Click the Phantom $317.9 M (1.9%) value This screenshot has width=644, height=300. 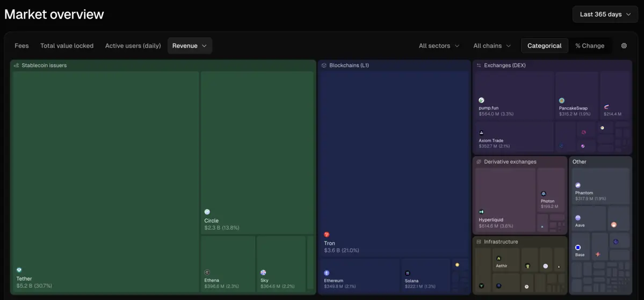pyautogui.click(x=591, y=199)
